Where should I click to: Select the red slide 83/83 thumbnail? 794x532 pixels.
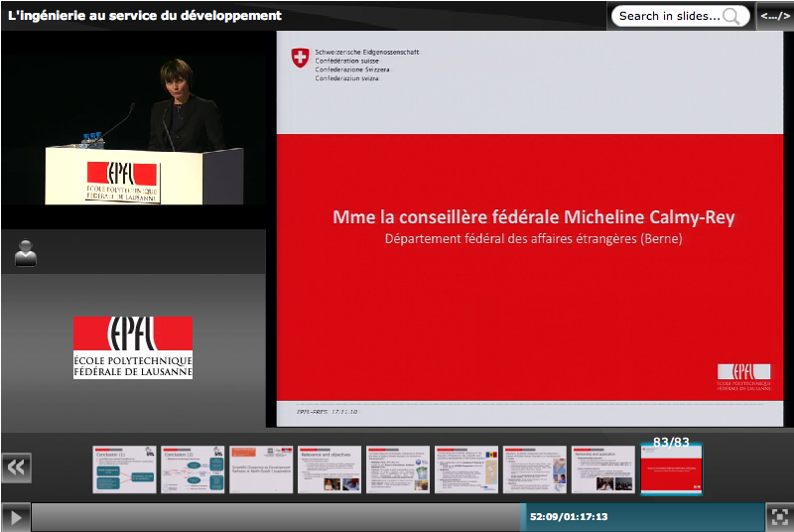point(671,469)
